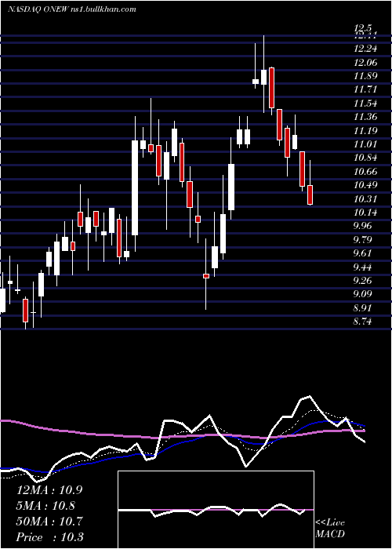This screenshot has height=549, width=392.
Task: Select the 12.06 price axis label
Action: click(x=365, y=62)
